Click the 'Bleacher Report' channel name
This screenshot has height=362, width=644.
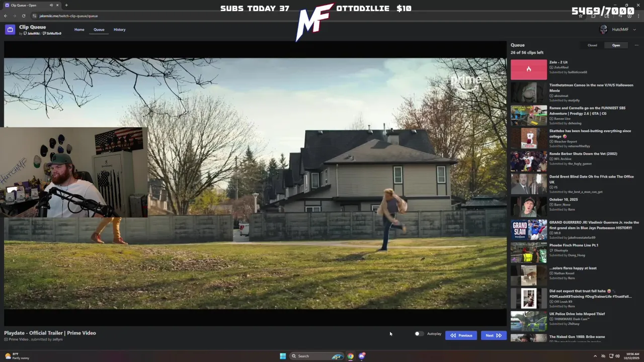[566, 141]
